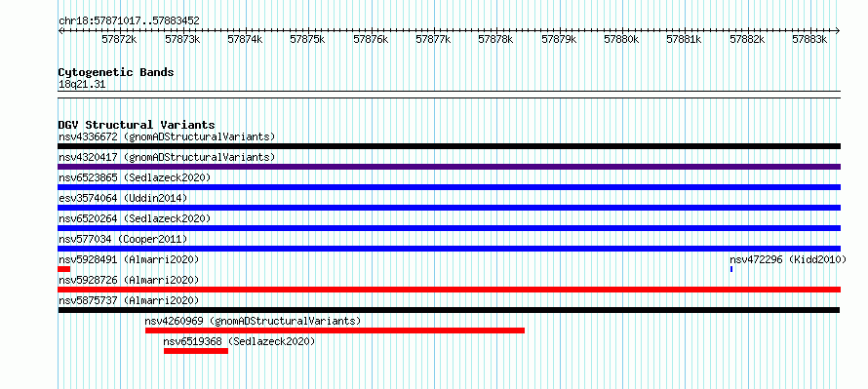Open nsv4260969 (gnomADStructuralVariants) label

point(253,321)
